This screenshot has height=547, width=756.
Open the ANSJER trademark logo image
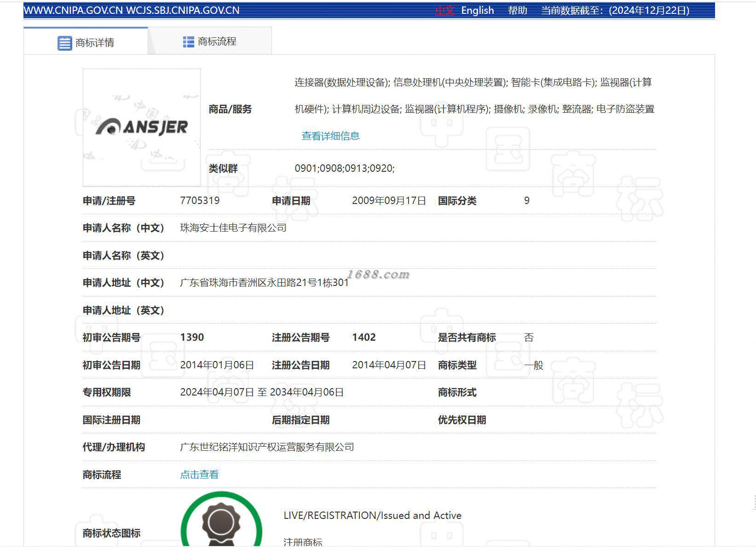point(142,128)
